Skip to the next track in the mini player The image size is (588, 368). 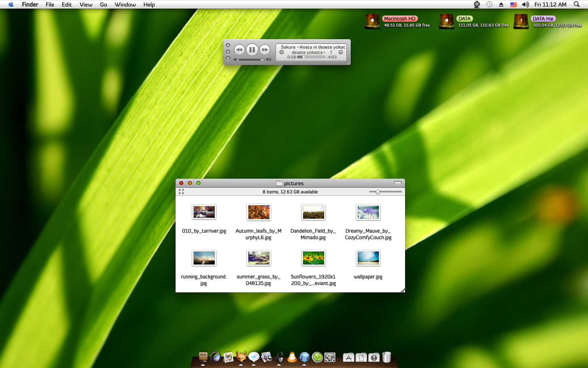point(265,50)
